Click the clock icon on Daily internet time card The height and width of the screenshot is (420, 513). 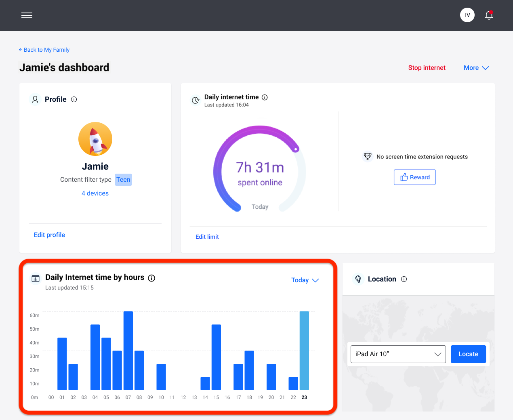click(x=196, y=100)
